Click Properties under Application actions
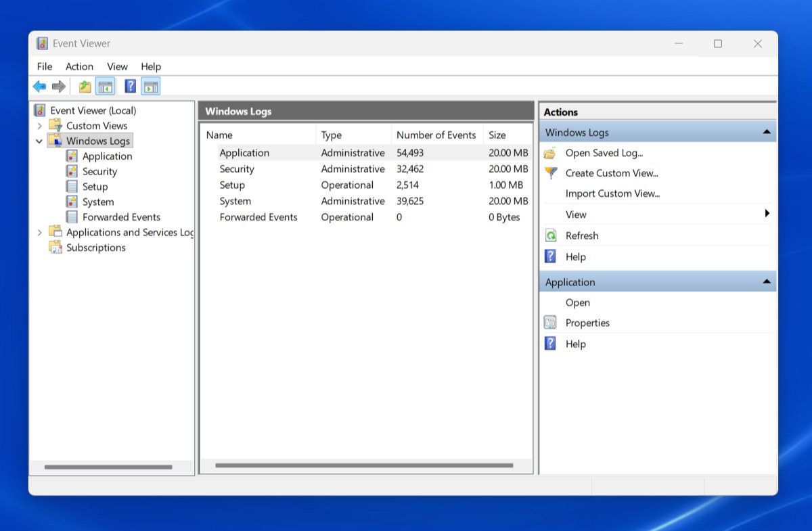Screen dimensions: 812x531 point(587,323)
